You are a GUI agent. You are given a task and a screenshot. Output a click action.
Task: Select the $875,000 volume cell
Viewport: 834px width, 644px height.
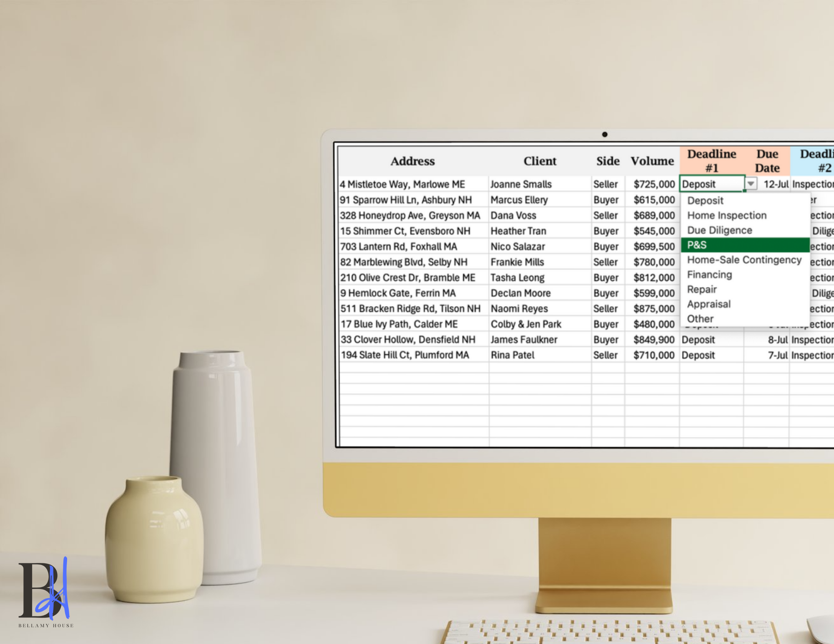point(653,309)
